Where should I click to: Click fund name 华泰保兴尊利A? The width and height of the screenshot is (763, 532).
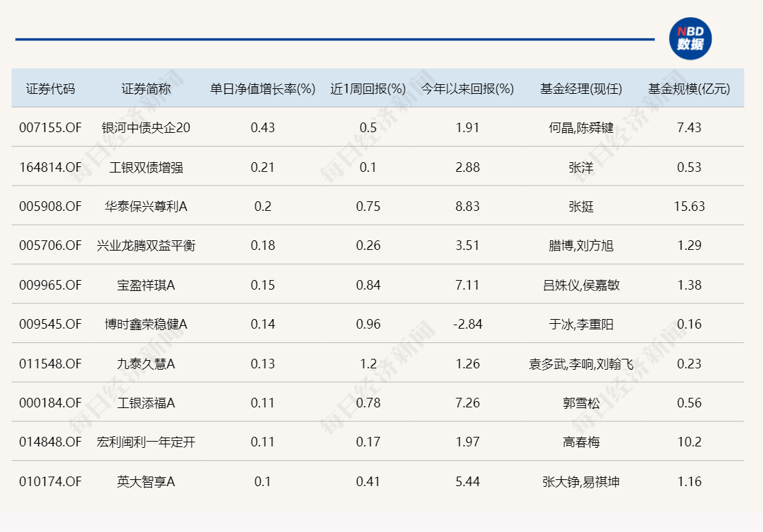click(146, 207)
